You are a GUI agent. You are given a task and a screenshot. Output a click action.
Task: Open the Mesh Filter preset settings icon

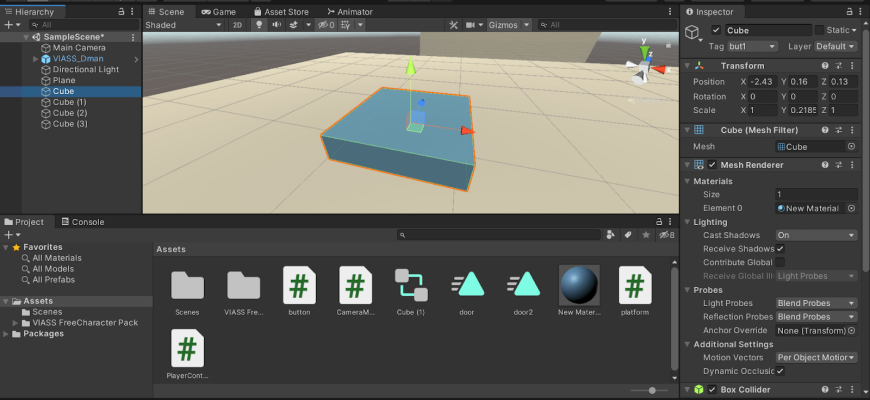click(838, 130)
